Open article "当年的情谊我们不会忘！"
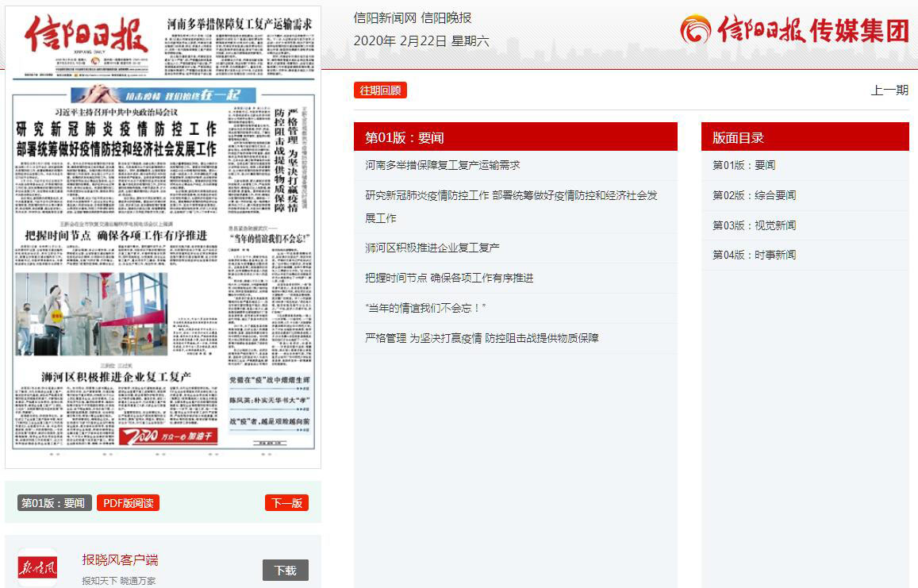This screenshot has height=588, width=918. 424,308
